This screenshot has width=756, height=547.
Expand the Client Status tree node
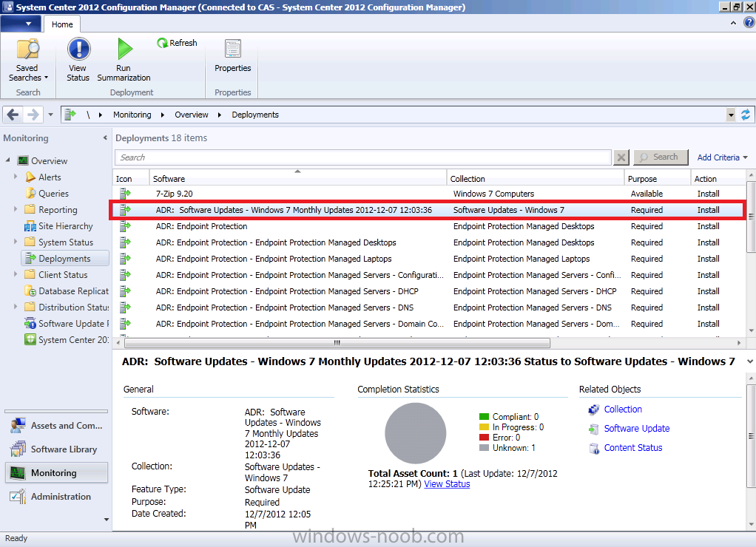[16, 274]
